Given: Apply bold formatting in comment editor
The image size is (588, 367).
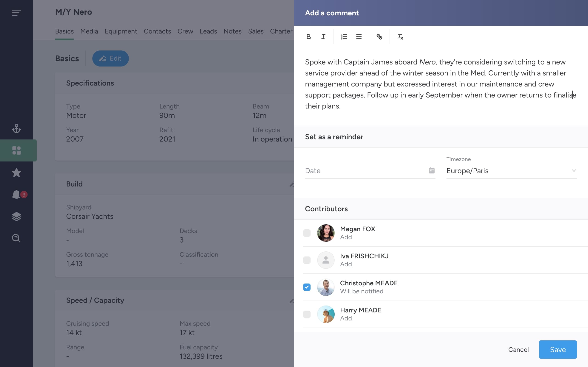Looking at the screenshot, I should (308, 37).
